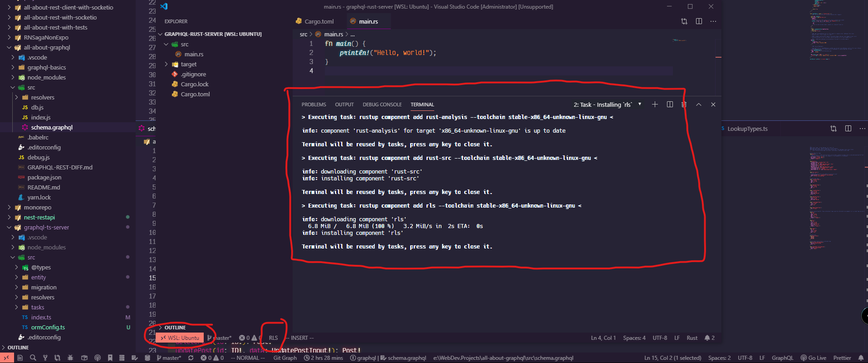The image size is (868, 363).
Task: Click the search icon in bottom status bar
Action: pos(33,358)
